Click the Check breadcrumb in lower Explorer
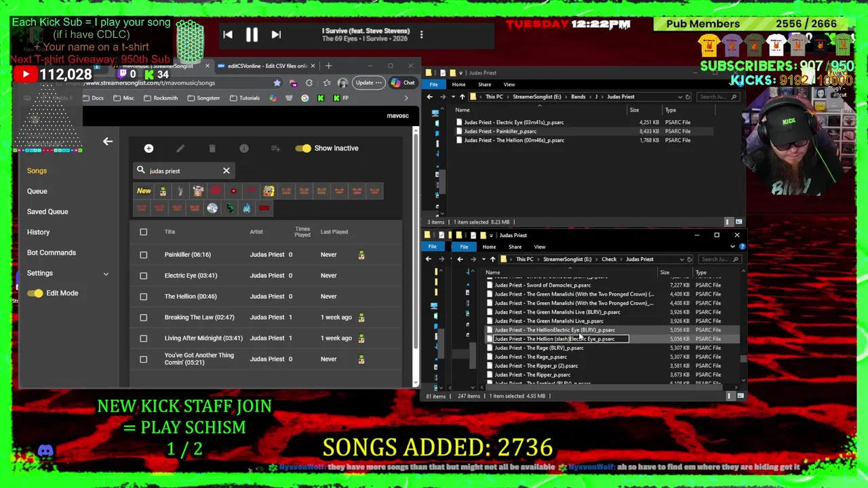This screenshot has width=868, height=488. [609, 260]
